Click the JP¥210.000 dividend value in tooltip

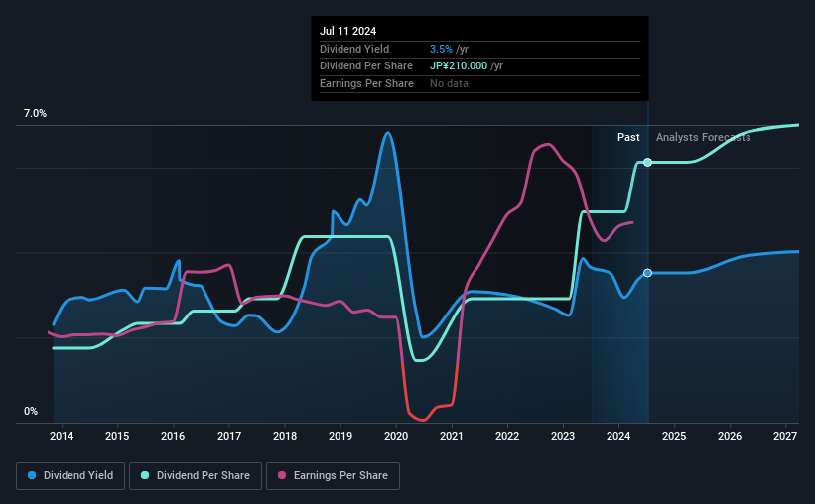coord(459,66)
